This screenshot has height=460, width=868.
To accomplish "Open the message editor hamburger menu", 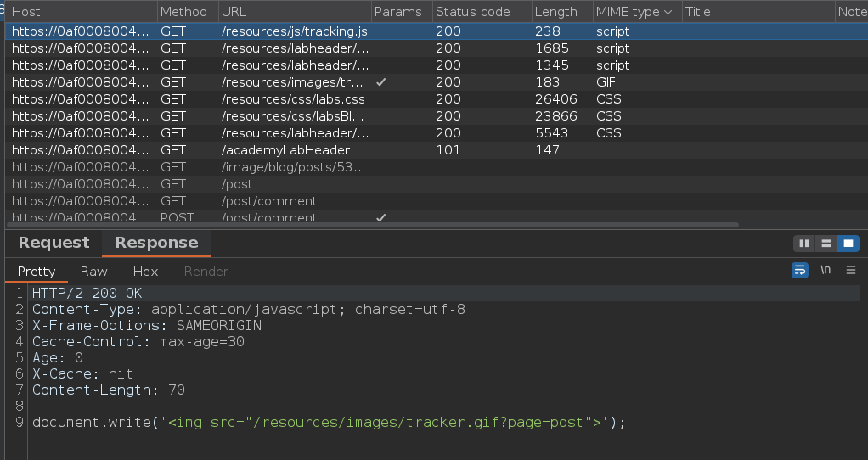I will 851,271.
